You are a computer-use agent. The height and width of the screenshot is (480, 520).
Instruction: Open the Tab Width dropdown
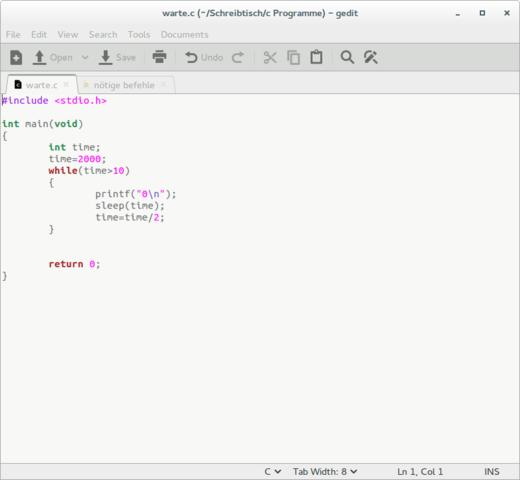(x=325, y=472)
